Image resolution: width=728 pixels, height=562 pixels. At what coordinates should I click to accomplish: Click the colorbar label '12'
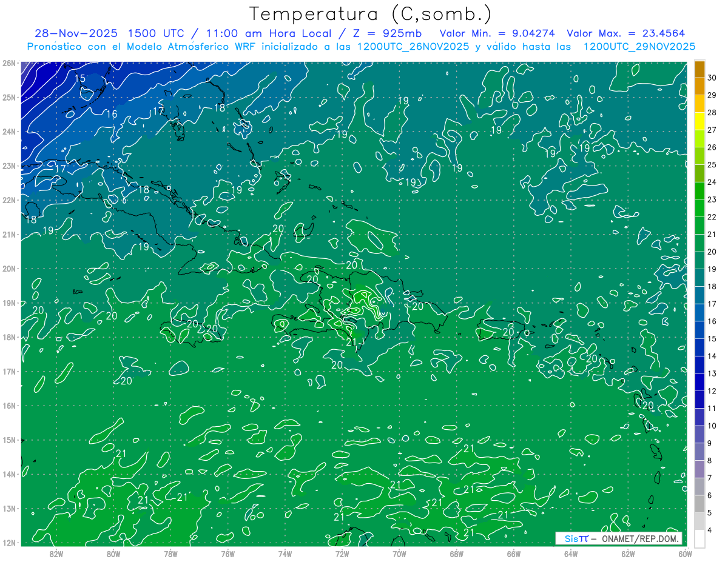click(712, 391)
